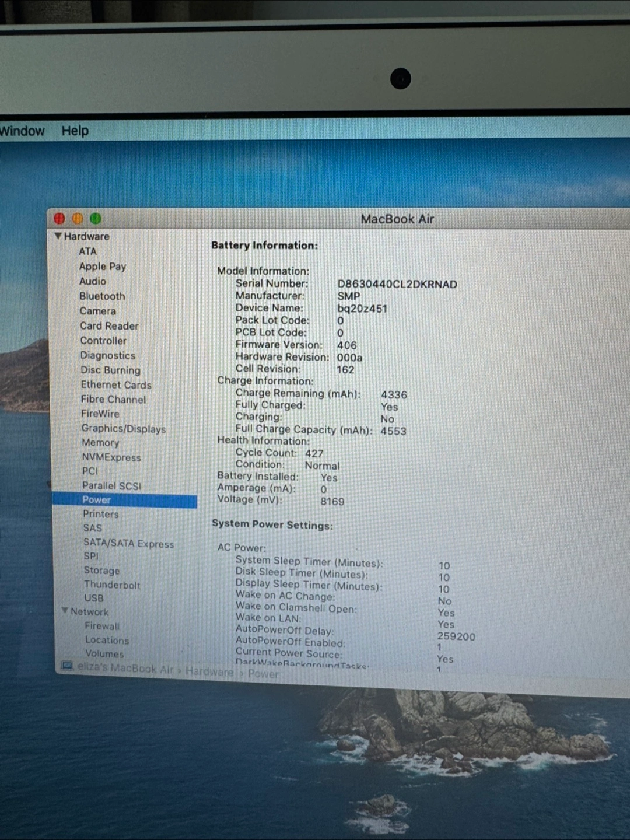The width and height of the screenshot is (630, 840).
Task: Click battery condition value Normal
Action: (x=322, y=466)
